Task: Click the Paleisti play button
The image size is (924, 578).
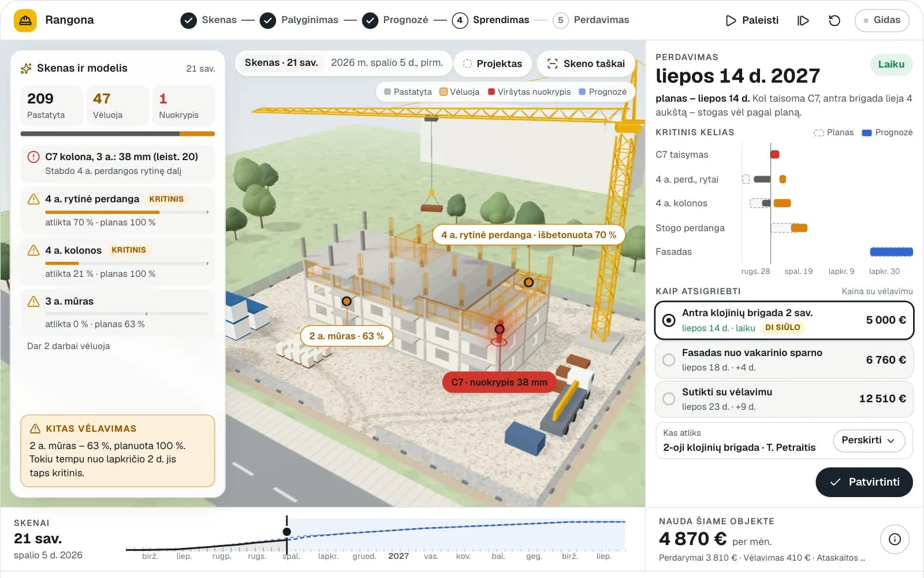Action: (x=752, y=21)
